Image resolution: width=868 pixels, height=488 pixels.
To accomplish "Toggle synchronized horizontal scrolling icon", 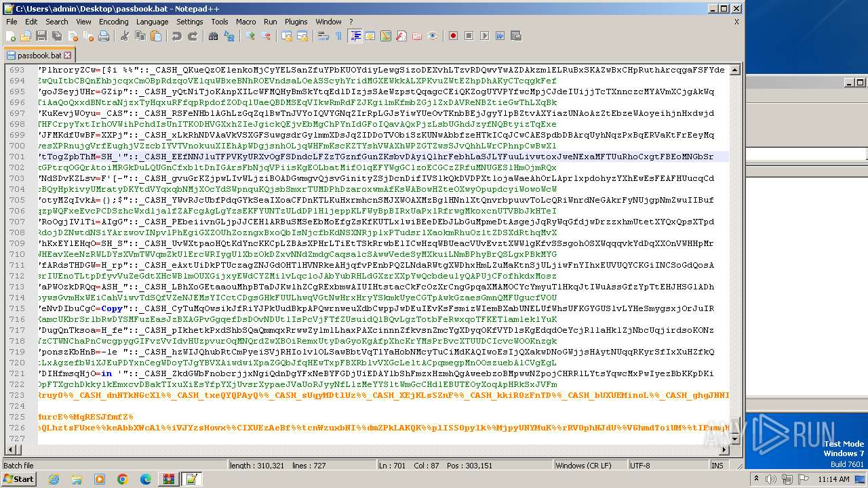I will pos(302,36).
